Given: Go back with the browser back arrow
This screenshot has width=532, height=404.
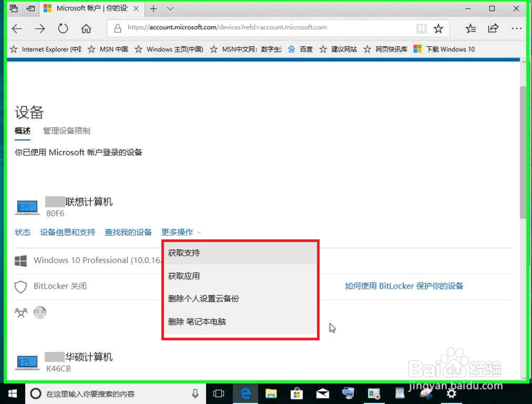Looking at the screenshot, I should tap(17, 29).
